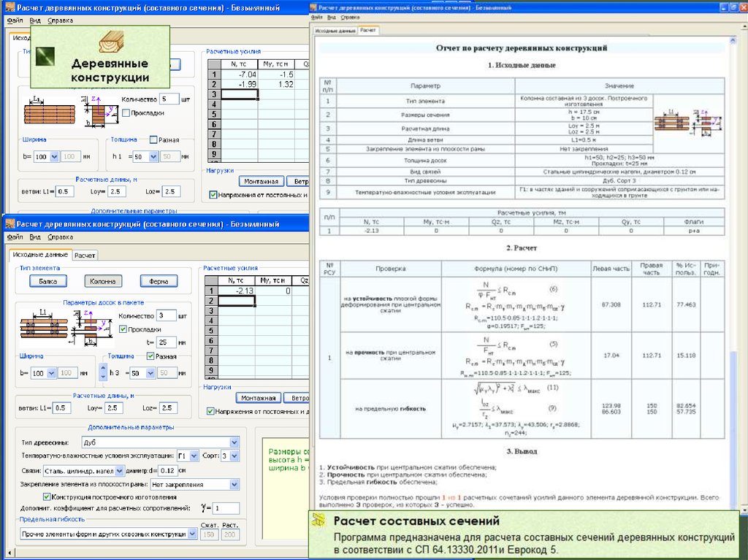The height and width of the screenshot is (560, 748).
Task: Switch to Исходные данные tab in the report window
Action: (335, 31)
